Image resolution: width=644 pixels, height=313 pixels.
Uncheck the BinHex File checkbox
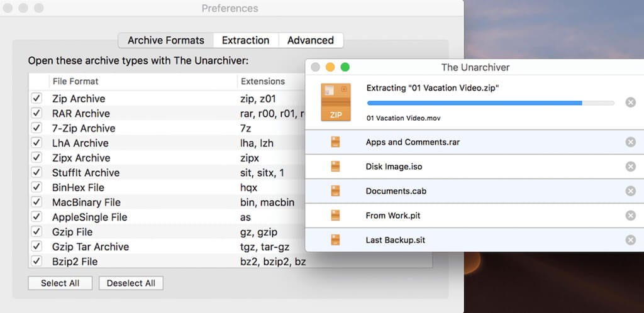tap(36, 187)
